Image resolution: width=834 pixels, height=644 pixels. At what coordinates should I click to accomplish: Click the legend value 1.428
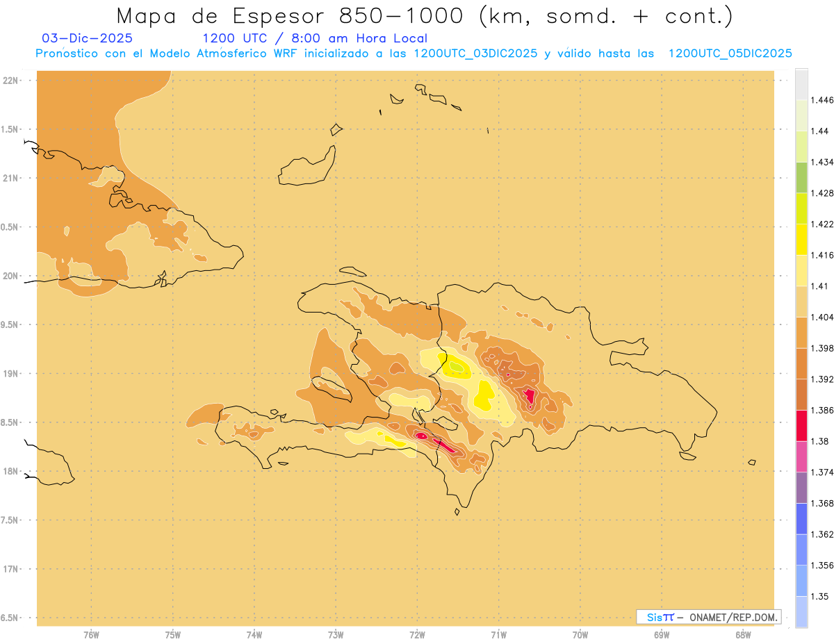(x=822, y=193)
